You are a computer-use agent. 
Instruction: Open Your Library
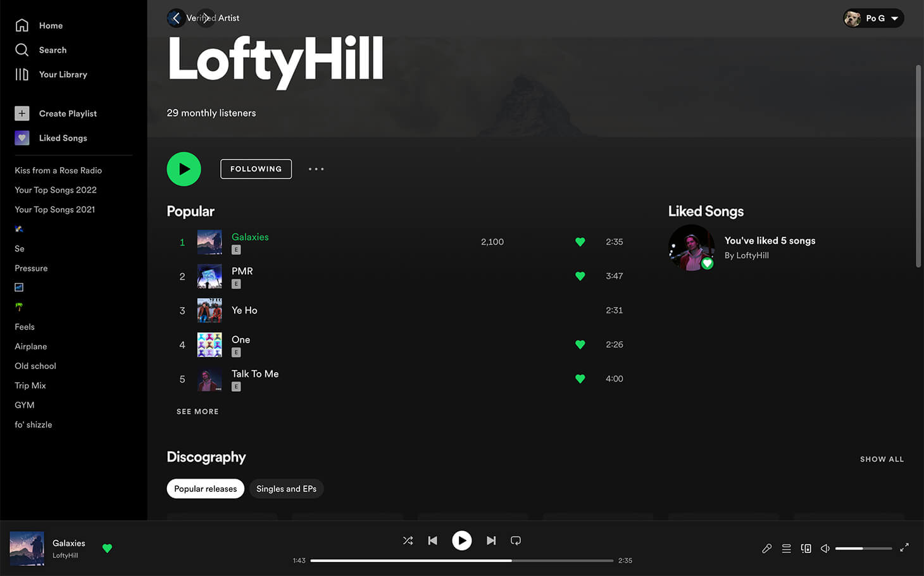[x=63, y=74]
